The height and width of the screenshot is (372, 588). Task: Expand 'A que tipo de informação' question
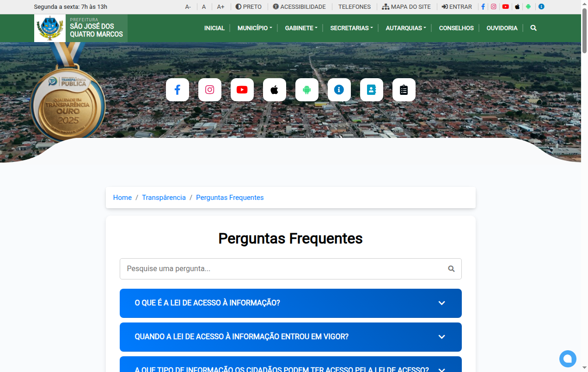[x=291, y=365]
